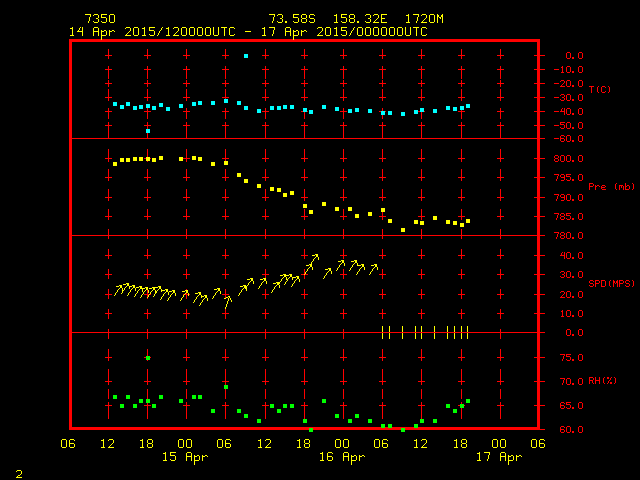Select the SPD(MPS) axis label
640x480 pixels.
point(612,284)
